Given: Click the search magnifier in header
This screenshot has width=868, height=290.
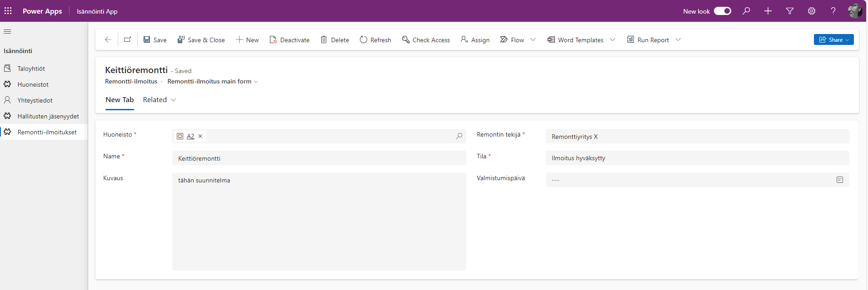Looking at the screenshot, I should coord(746,11).
